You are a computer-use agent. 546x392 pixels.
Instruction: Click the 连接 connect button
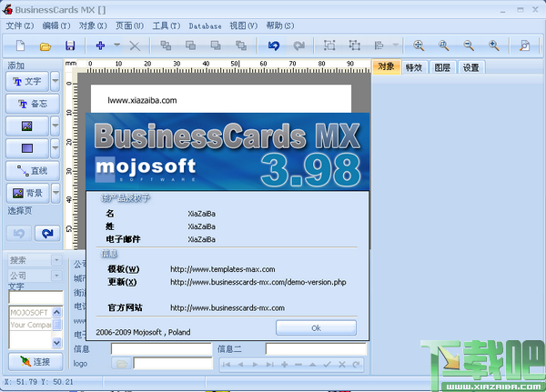tap(35, 362)
